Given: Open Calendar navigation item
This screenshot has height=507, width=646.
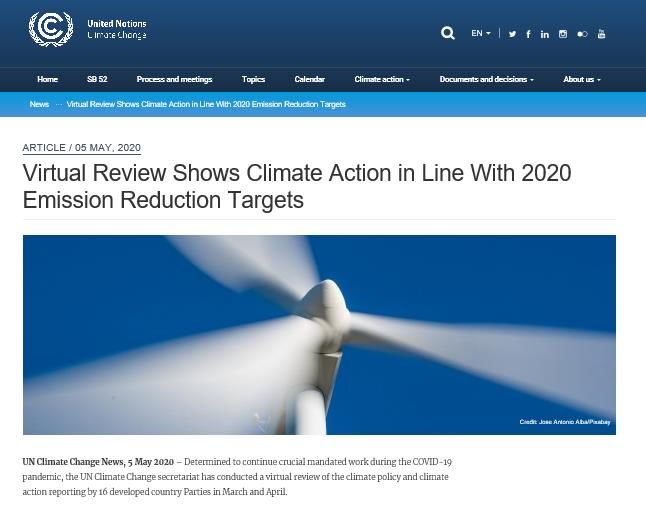Looking at the screenshot, I should (309, 79).
